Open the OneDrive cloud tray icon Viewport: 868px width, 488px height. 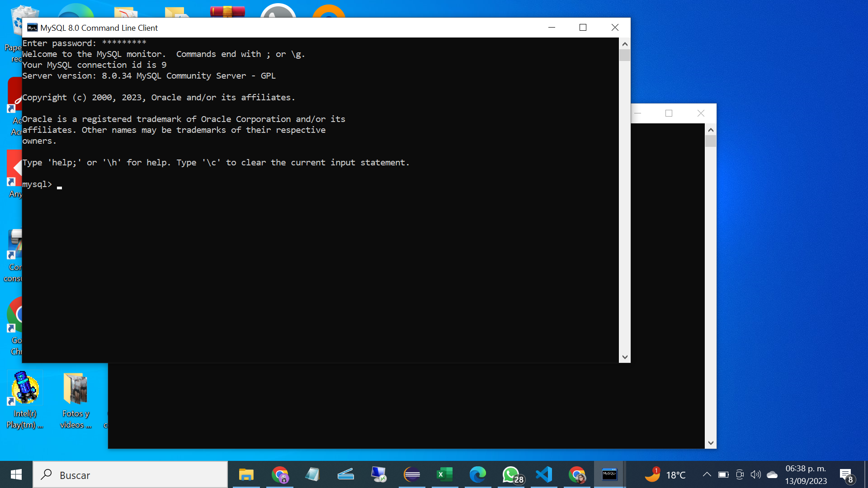772,474
